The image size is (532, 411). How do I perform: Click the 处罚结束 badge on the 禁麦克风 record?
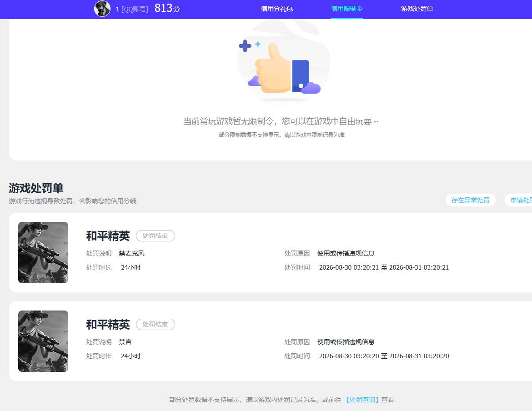156,236
